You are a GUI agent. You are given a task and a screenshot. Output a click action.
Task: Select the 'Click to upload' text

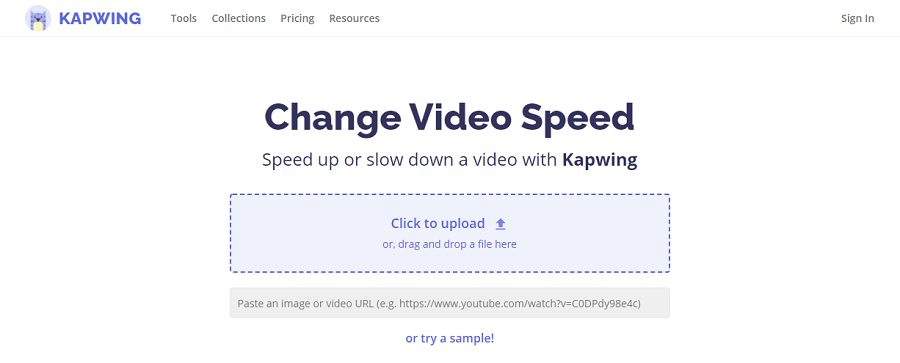[x=438, y=223]
